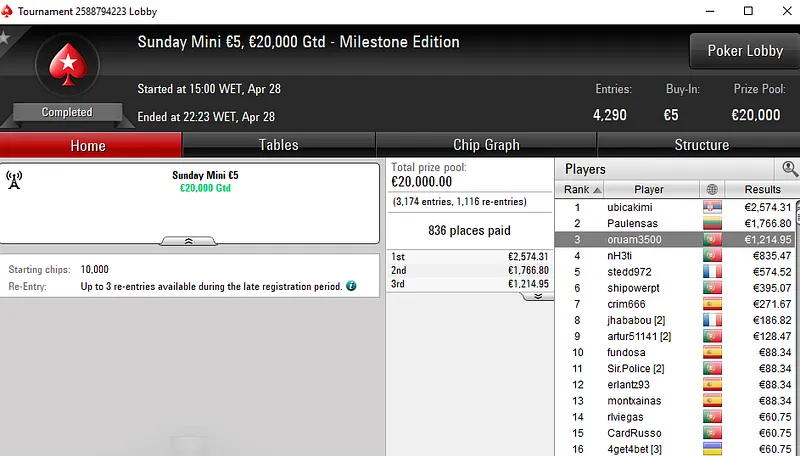Switch to the Tables tab
Viewport: 800px width, 456px height.
click(x=278, y=145)
